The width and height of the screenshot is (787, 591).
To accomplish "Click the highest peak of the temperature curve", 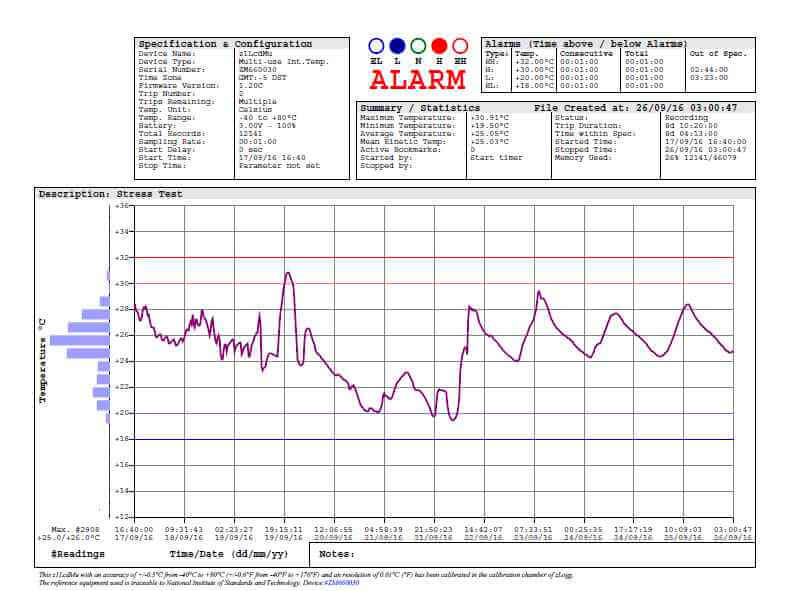I will (x=288, y=272).
